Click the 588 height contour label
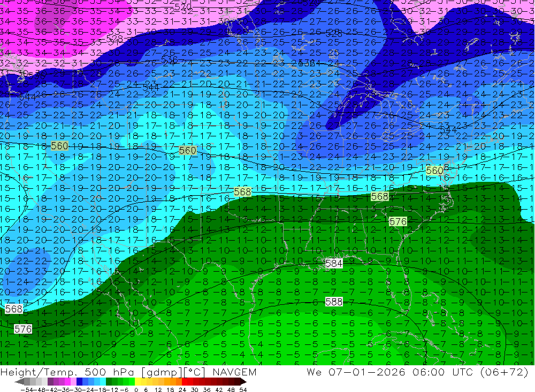The height and width of the screenshot is (392, 535). (x=334, y=302)
